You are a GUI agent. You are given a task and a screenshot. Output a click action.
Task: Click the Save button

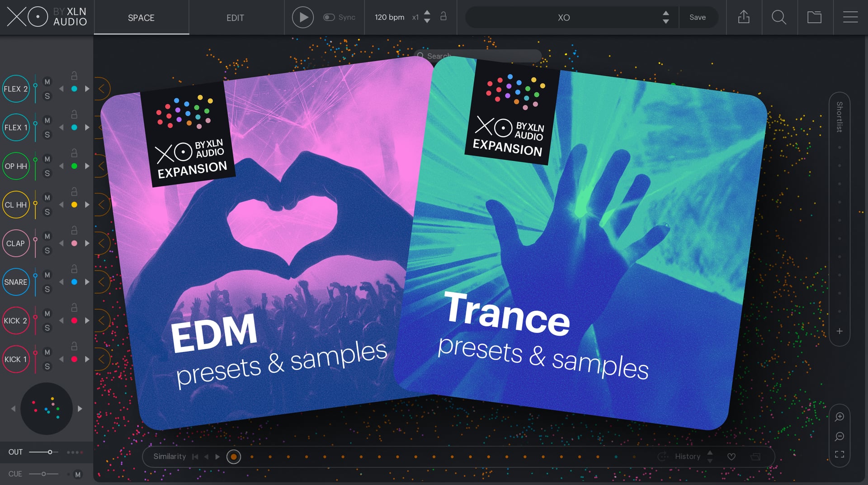pos(697,17)
